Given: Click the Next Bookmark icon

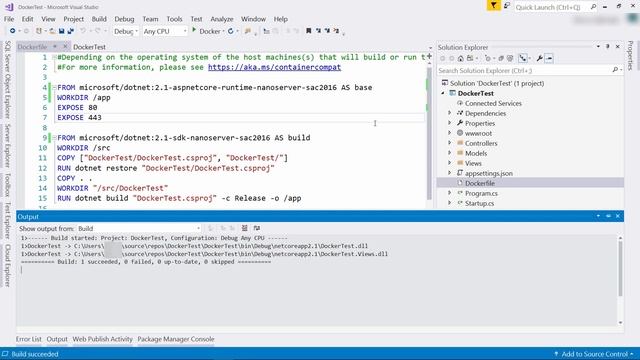Looking at the screenshot, I should coord(327,31).
